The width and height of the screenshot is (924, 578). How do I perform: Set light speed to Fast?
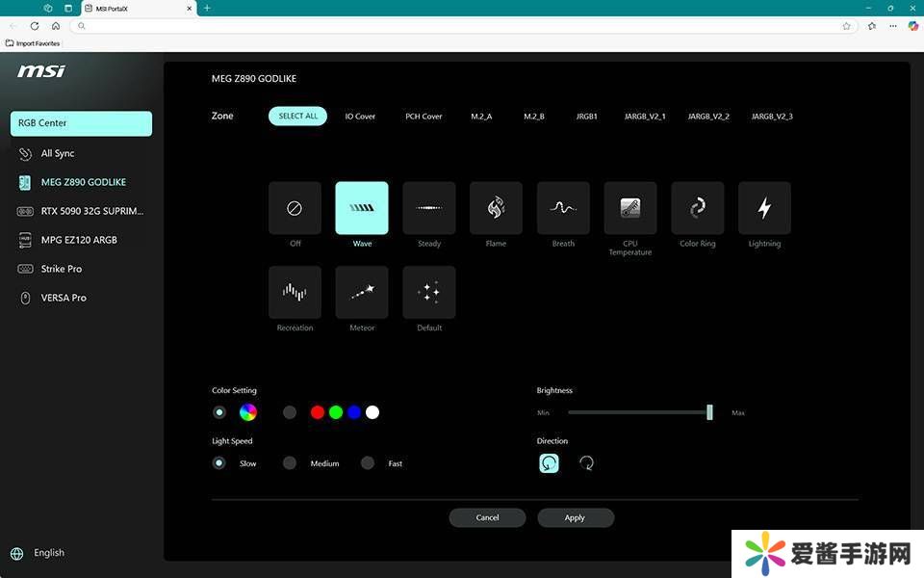[368, 463]
